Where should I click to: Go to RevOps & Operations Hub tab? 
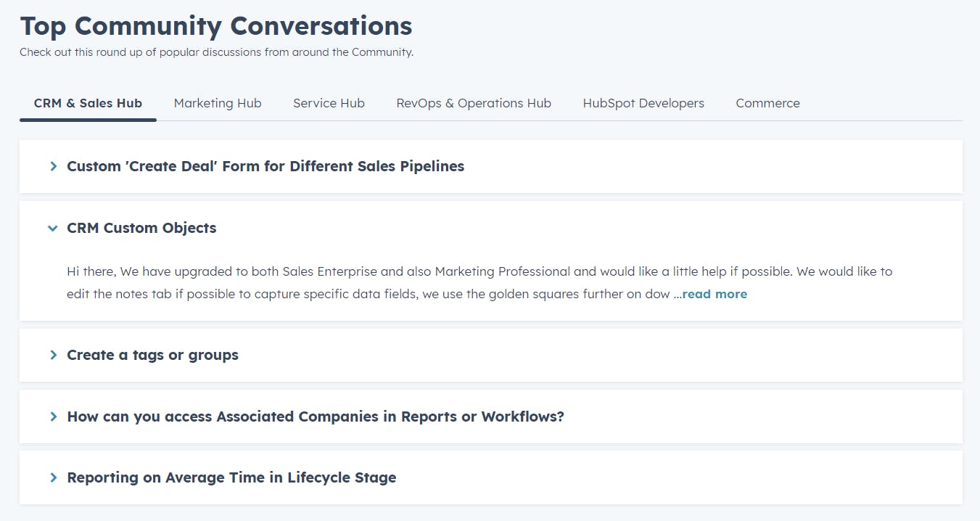coord(474,103)
